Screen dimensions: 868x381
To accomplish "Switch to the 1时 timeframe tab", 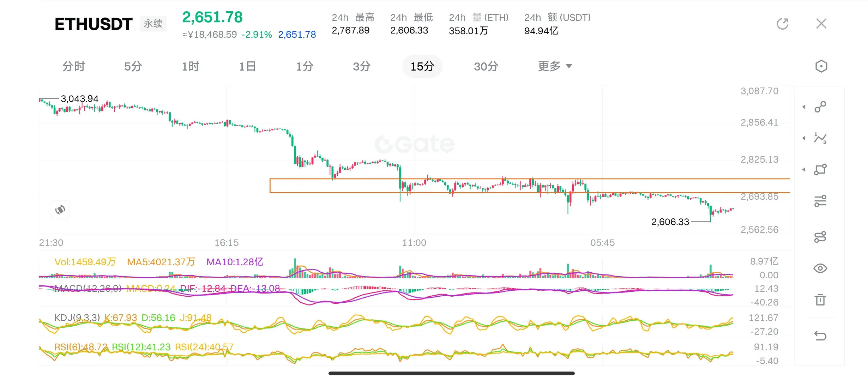I will point(190,66).
